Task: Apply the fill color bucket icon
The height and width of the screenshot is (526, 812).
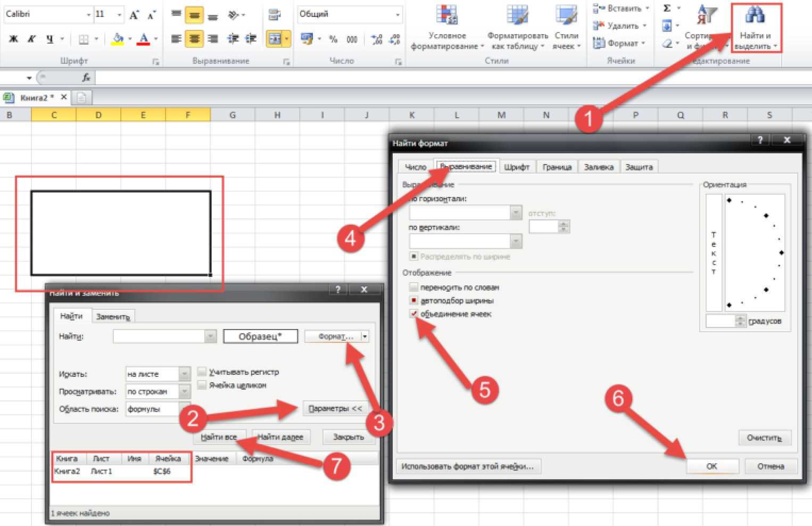Action: (118, 39)
